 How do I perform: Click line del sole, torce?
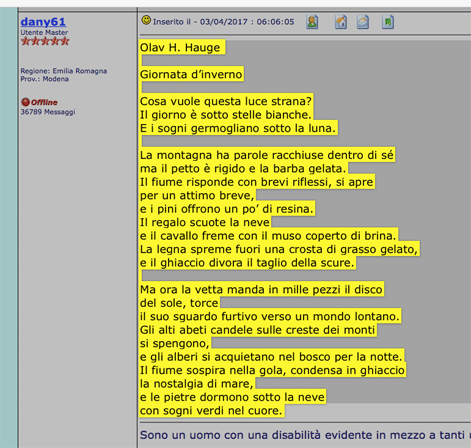click(x=179, y=303)
